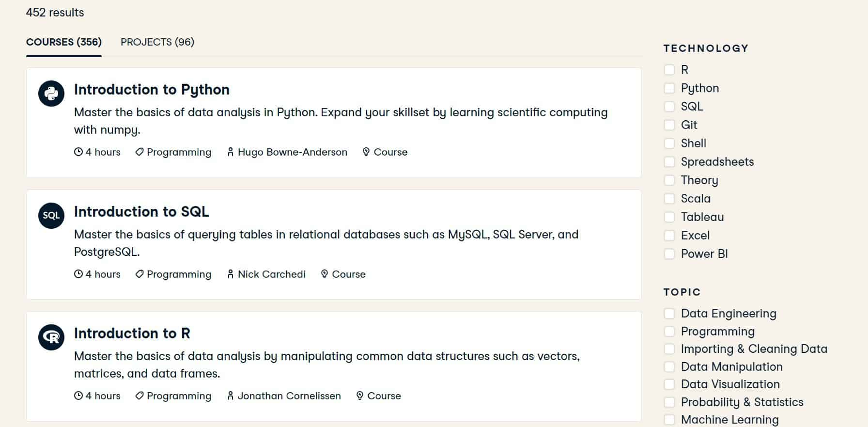Click instructor icon next to Hugo Bowne-Anderson
Image resolution: width=868 pixels, height=427 pixels.
[x=231, y=152]
